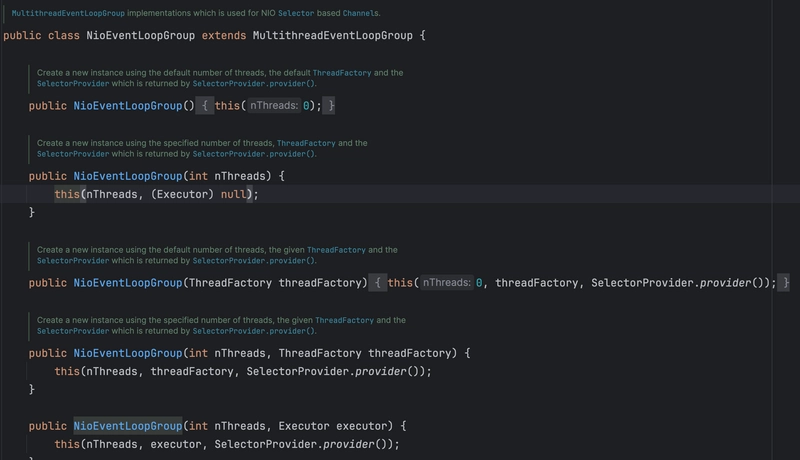This screenshot has width=800, height=460.
Task: Click the this keyword on the highlighted line
Action: [67, 194]
